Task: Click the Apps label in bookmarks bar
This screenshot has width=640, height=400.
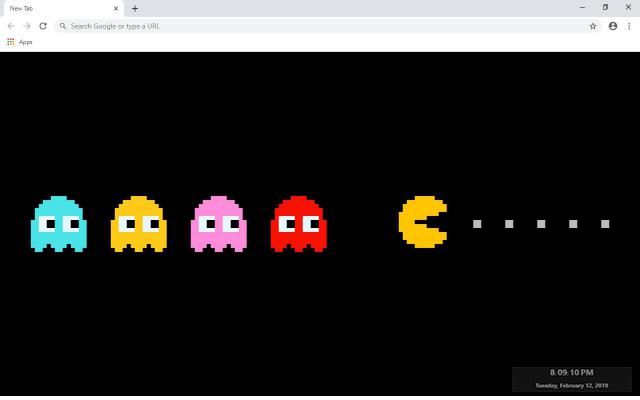Action: [25, 42]
